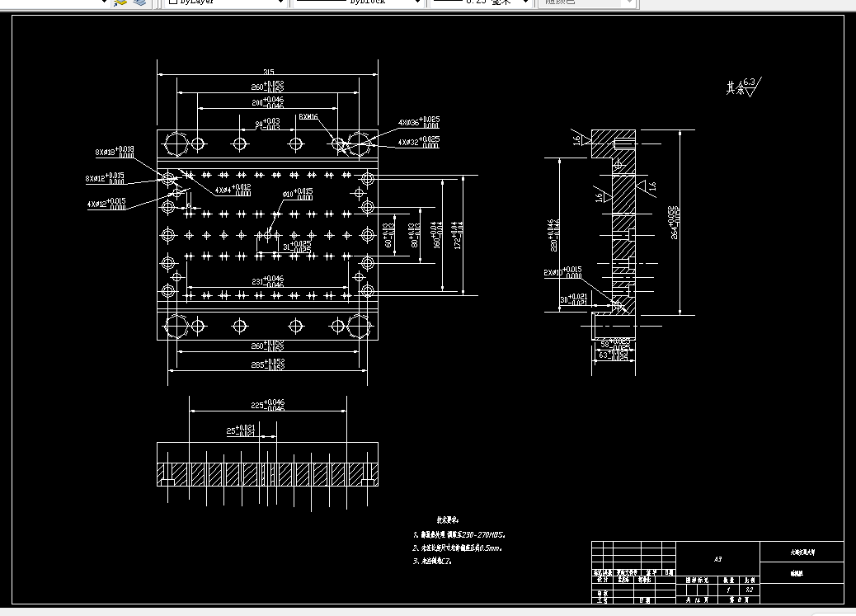Select the vertical 264 ±0.052 dimension
This screenshot has height=616, width=856.
675,223
